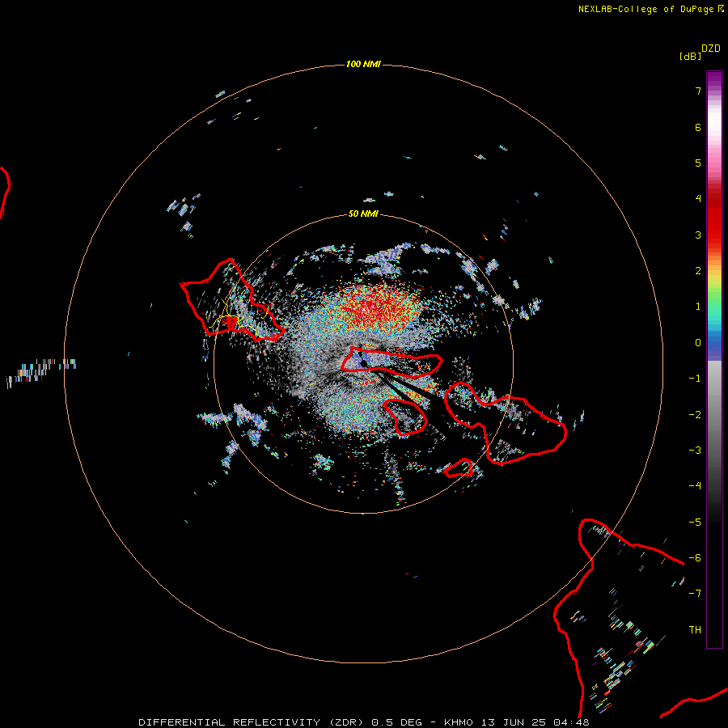Click the 100 NMI range ring label
Image resolution: width=728 pixels, height=728 pixels.
pyautogui.click(x=363, y=64)
